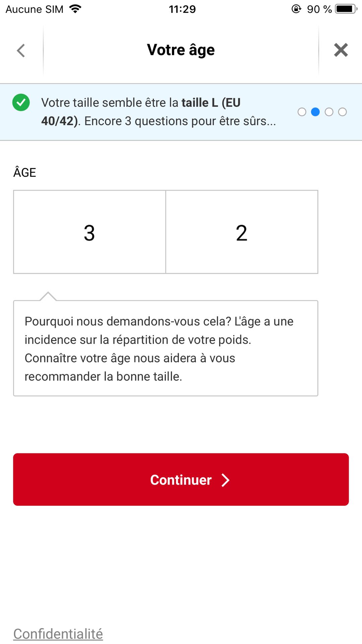The height and width of the screenshot is (644, 362).
Task: Tap the rotation lock status icon
Action: 296,9
